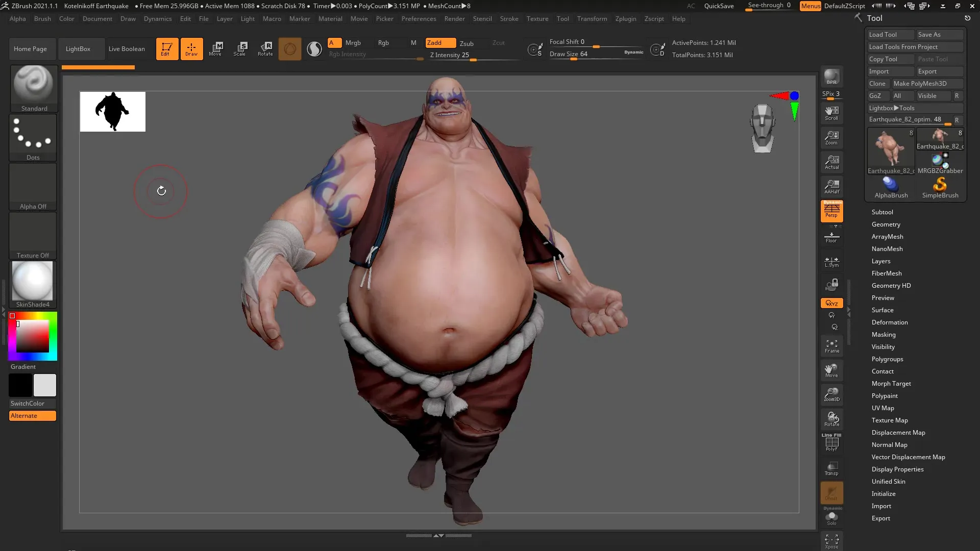
Task: Click the Load Tool button
Action: (x=891, y=35)
